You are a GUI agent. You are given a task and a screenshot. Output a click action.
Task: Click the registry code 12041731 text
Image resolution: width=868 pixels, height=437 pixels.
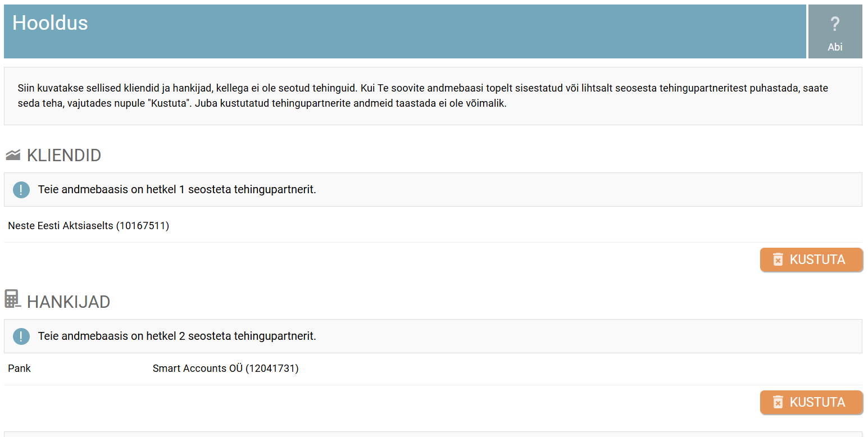(272, 368)
